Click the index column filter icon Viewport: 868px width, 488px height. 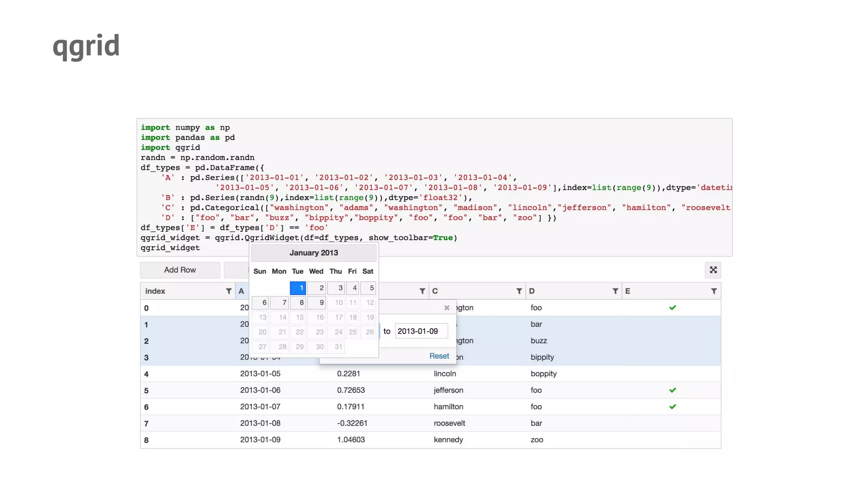(228, 291)
